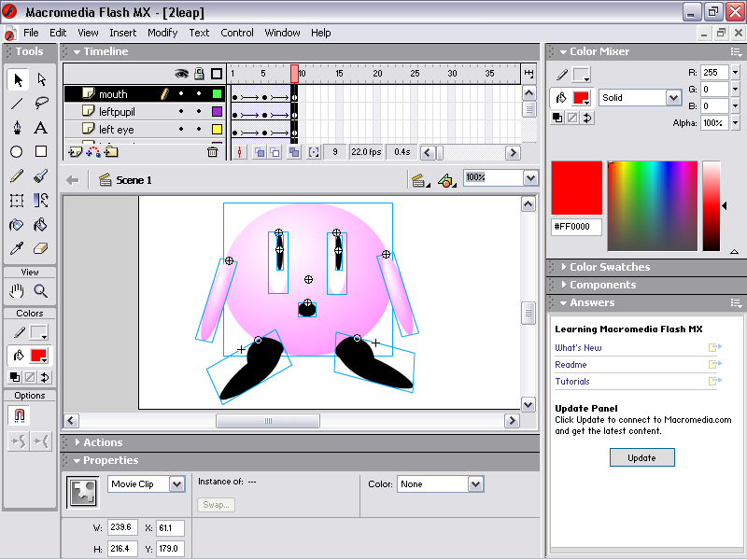Choose the Eraser tool

pos(41,249)
